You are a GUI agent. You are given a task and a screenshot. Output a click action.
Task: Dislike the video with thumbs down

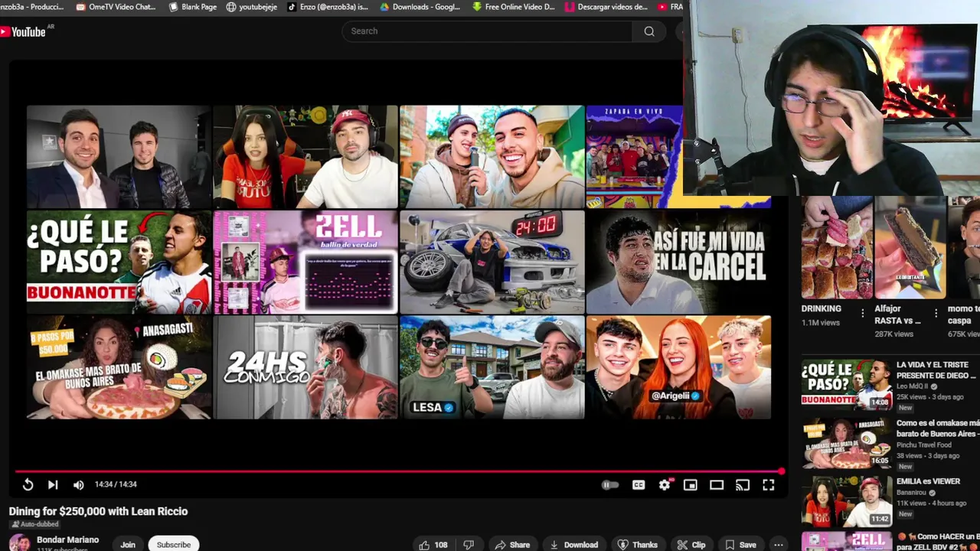pyautogui.click(x=469, y=545)
